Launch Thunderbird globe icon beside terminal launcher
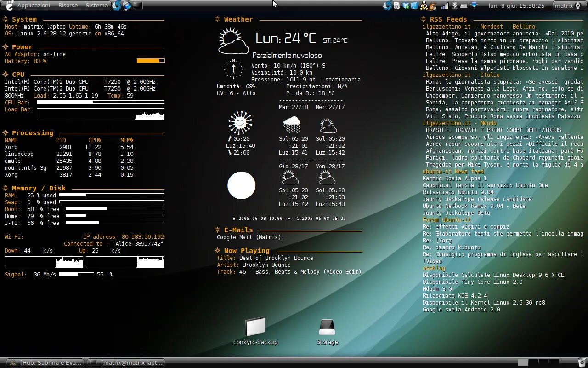The image size is (588, 368). pos(127,6)
